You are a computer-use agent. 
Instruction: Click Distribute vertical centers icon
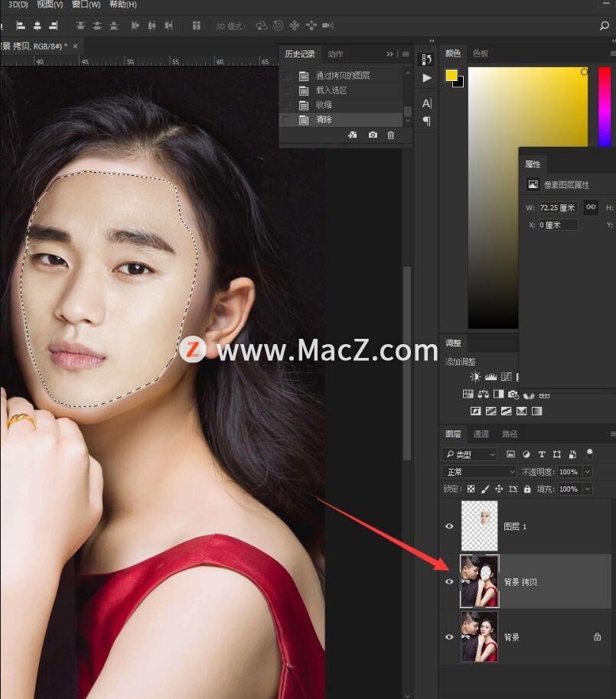pyautogui.click(x=97, y=26)
